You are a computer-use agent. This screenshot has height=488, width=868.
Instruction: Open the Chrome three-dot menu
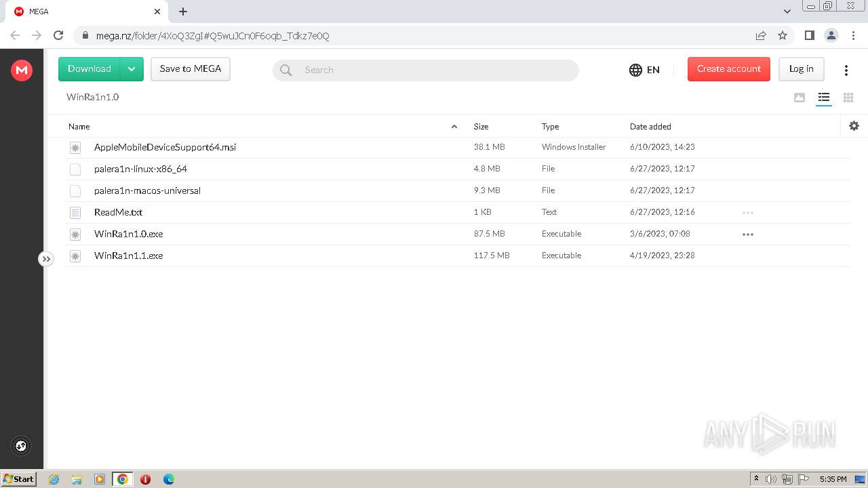(x=853, y=35)
